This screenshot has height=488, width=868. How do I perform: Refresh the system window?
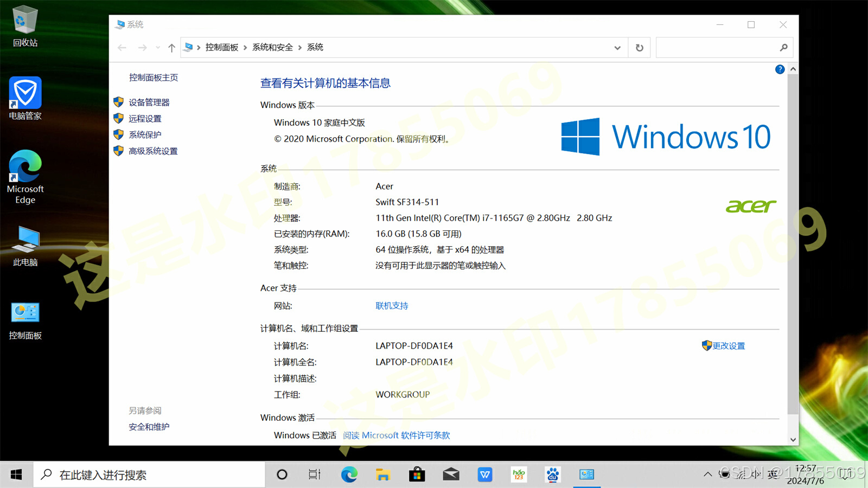pyautogui.click(x=640, y=48)
